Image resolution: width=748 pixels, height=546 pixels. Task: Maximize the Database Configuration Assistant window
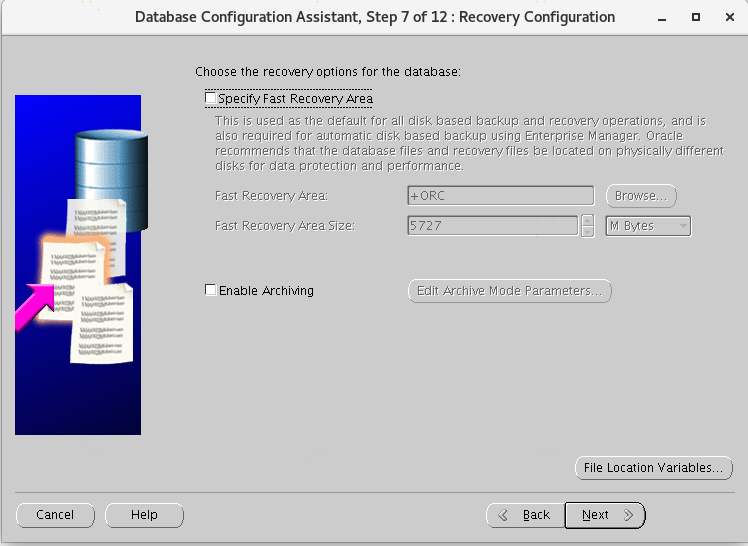click(x=695, y=17)
